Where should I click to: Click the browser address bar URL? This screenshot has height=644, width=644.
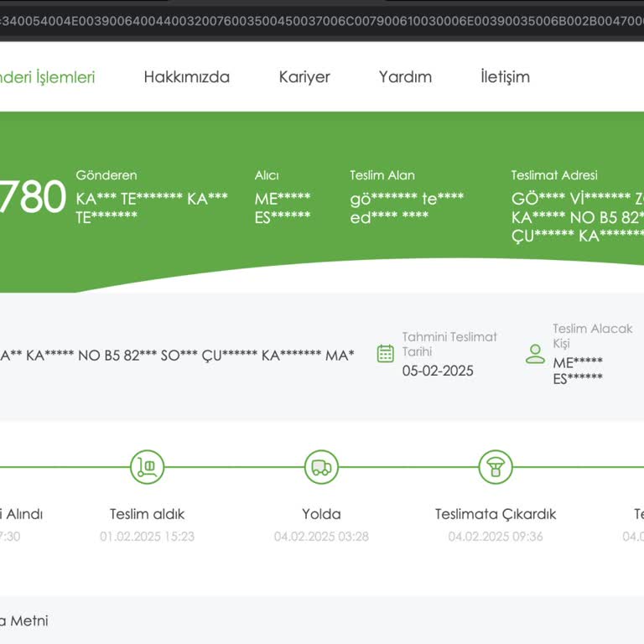point(322,21)
